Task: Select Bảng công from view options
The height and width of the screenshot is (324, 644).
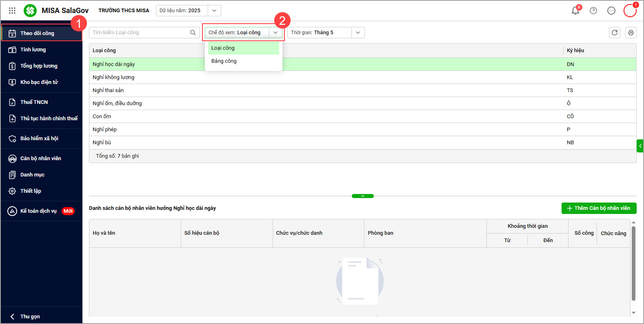Action: click(x=224, y=61)
